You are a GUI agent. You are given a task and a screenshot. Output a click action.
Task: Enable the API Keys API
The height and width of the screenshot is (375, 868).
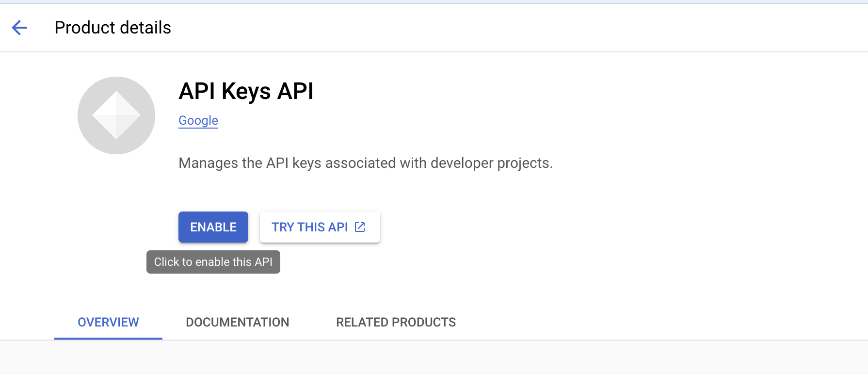click(x=213, y=227)
